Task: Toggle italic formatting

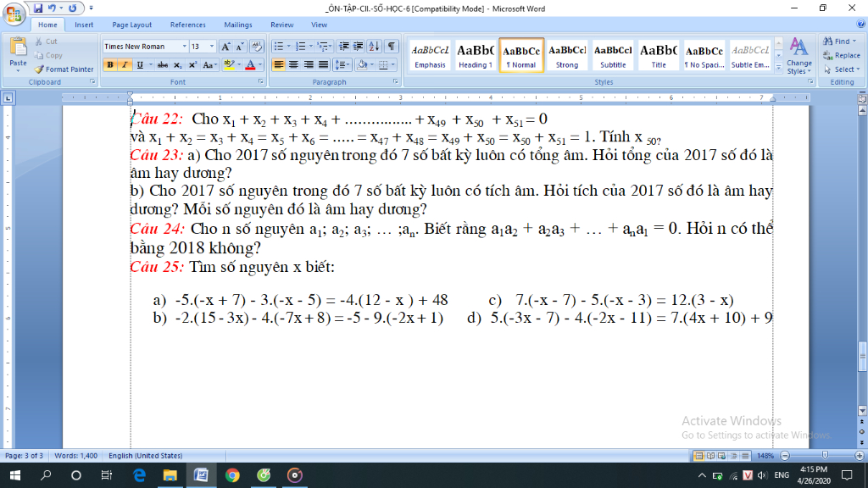Action: (x=125, y=64)
